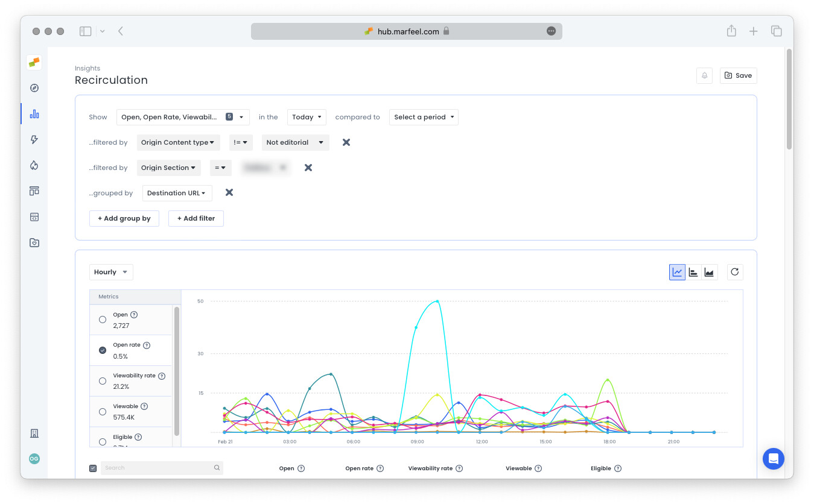Toggle the select-all checkbox near the search bar
This screenshot has width=814, height=504.
[92, 467]
